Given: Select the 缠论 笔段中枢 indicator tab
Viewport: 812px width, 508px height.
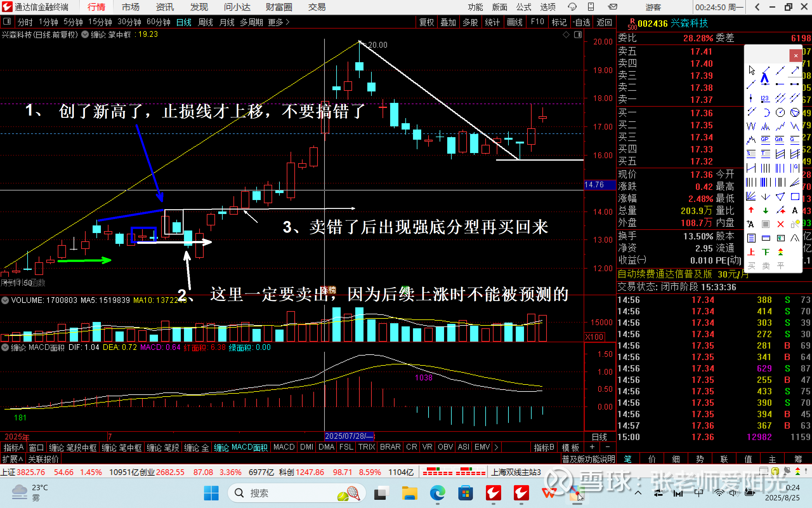Looking at the screenshot, I should 73,448.
